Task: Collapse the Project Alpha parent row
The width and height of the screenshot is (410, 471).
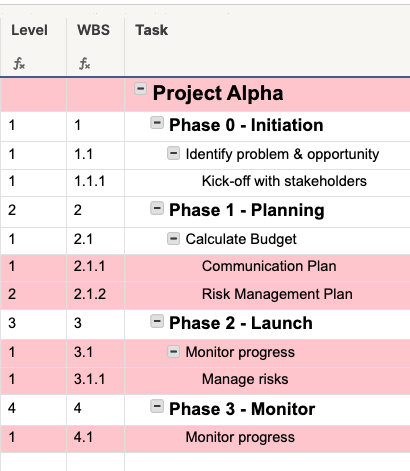Action: coord(140,89)
